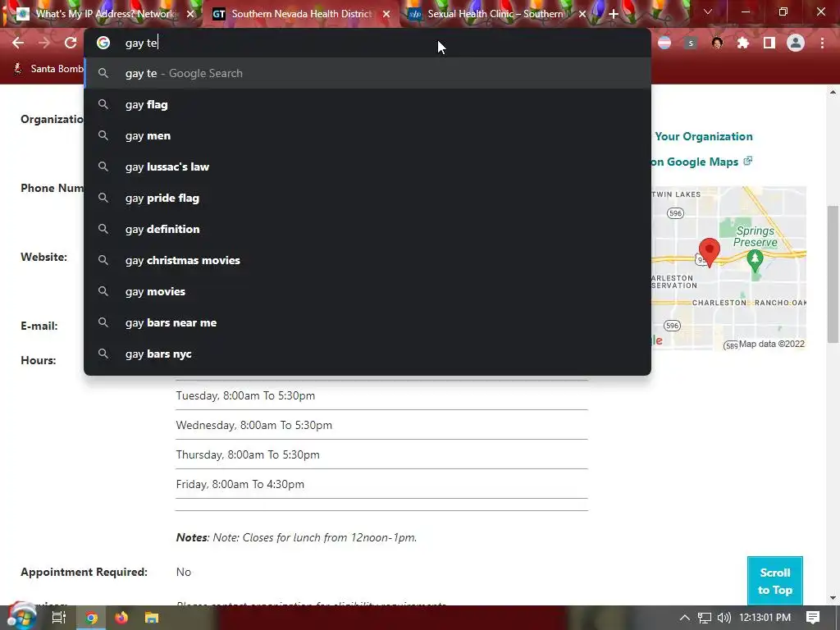Click the gray 'S' extension icon

click(691, 43)
